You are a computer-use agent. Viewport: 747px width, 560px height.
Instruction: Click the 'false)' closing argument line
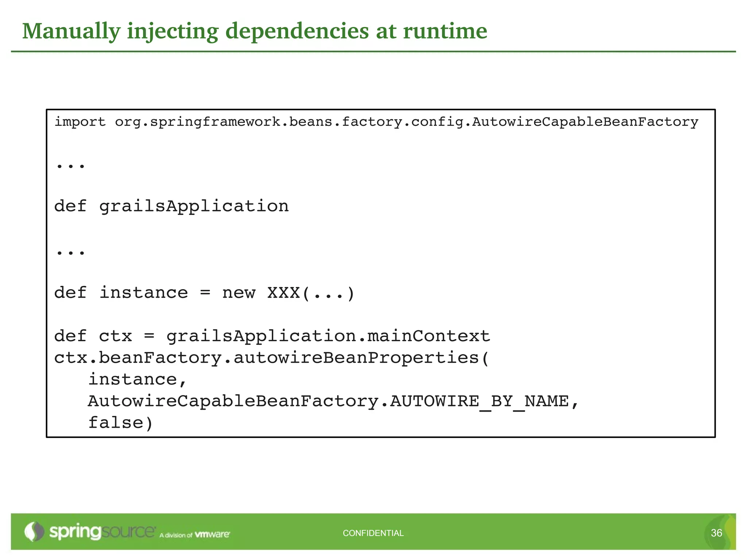[x=121, y=423]
